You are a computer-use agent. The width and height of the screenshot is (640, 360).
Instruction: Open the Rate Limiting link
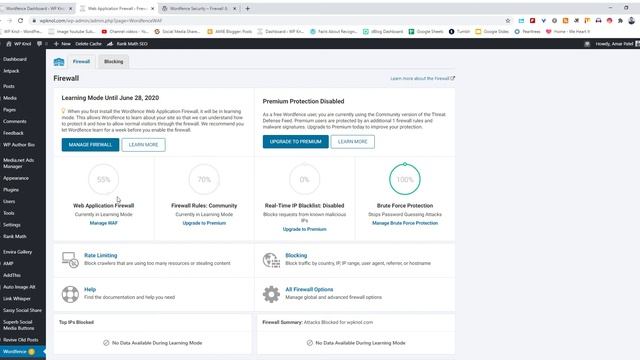(100, 255)
